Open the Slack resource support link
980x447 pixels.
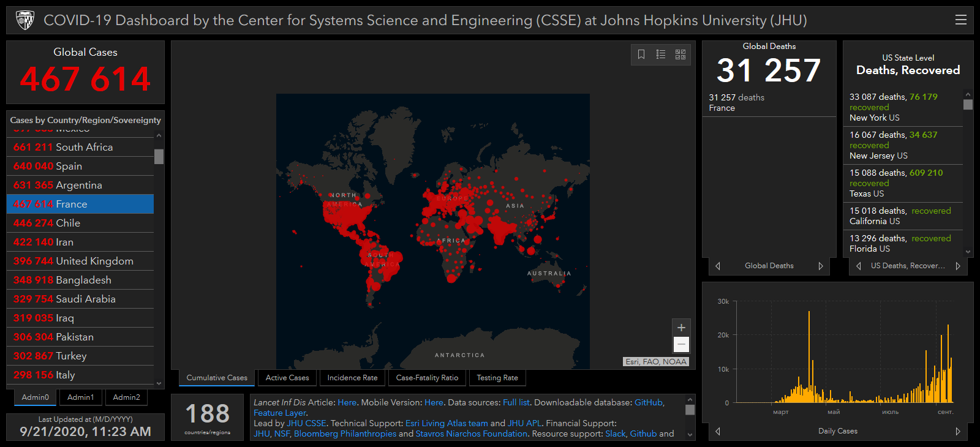click(616, 434)
